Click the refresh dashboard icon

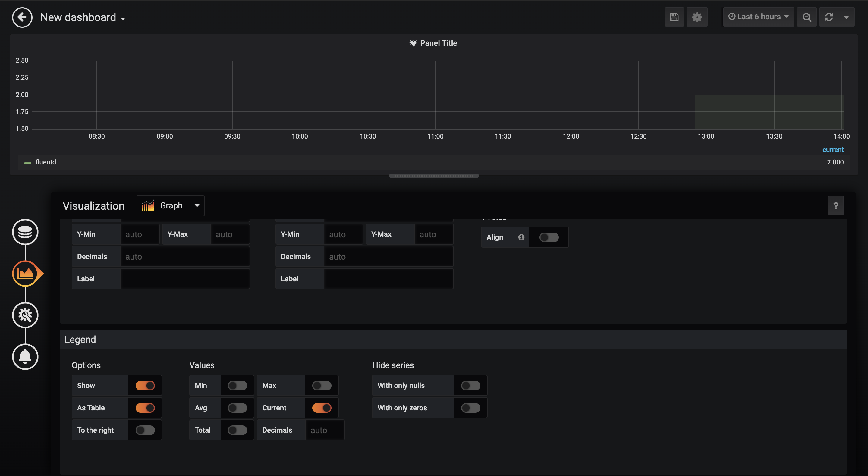click(x=829, y=17)
